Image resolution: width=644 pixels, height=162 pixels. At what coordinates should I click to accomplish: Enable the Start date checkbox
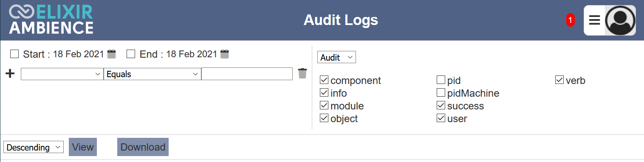[x=15, y=54]
